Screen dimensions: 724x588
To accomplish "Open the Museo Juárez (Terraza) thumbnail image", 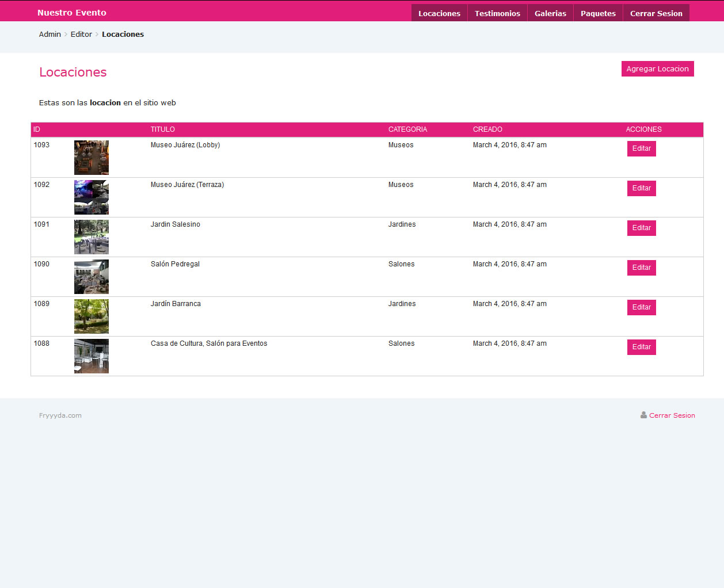I will (91, 197).
